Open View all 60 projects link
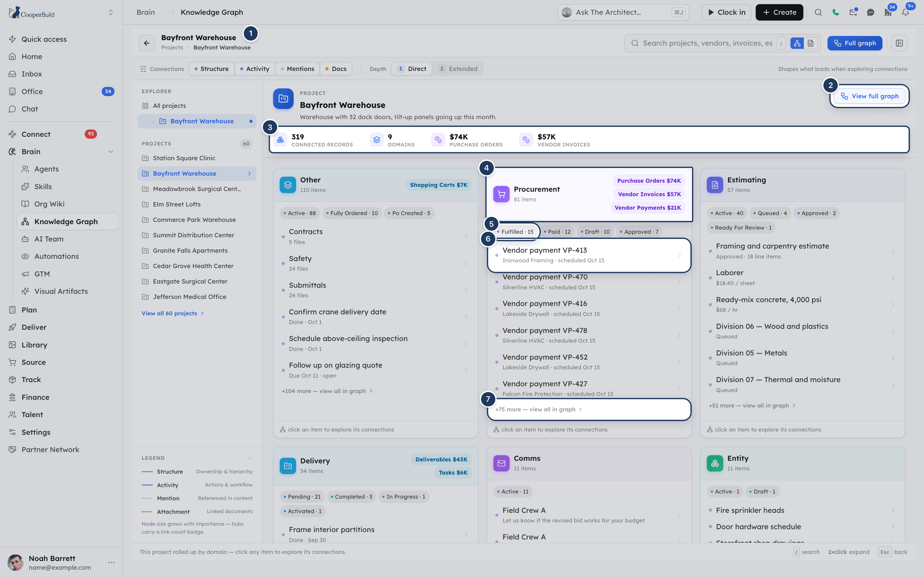The height and width of the screenshot is (578, 924). [173, 313]
